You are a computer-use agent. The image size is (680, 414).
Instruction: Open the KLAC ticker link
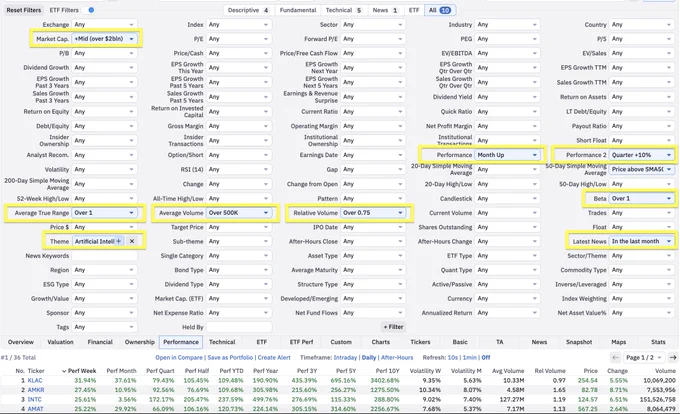click(35, 381)
